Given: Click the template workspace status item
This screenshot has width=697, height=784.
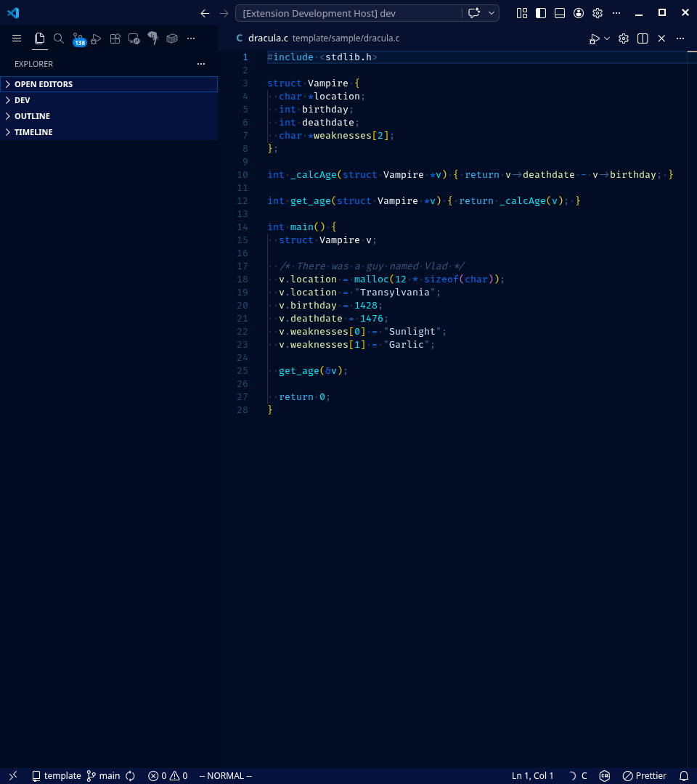Looking at the screenshot, I should click(57, 775).
